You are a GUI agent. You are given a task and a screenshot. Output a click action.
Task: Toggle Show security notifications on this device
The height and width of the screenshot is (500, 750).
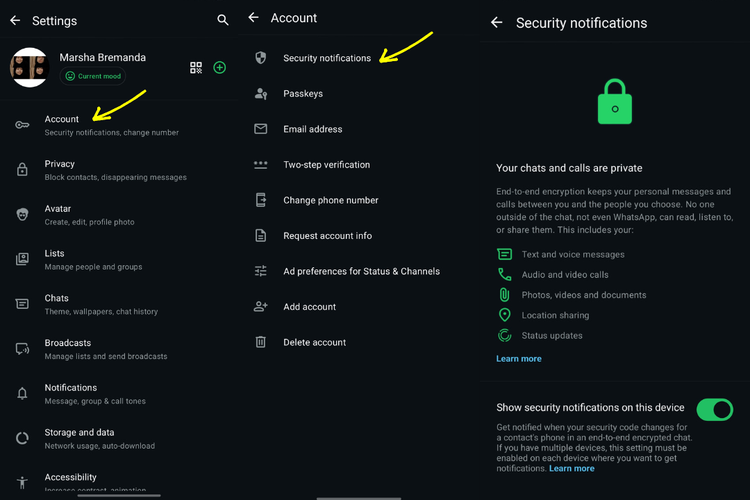coord(715,410)
